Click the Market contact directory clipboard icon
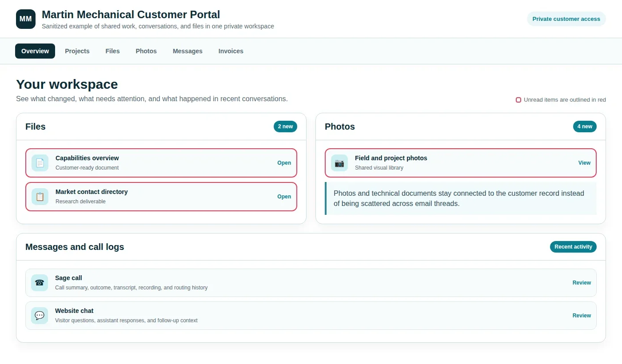 tap(40, 197)
